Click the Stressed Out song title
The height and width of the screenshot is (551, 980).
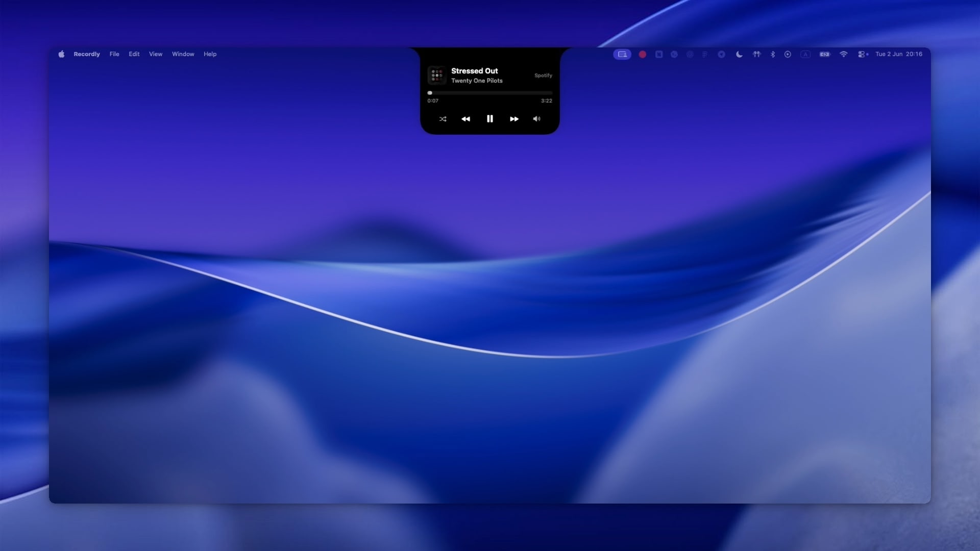[475, 71]
